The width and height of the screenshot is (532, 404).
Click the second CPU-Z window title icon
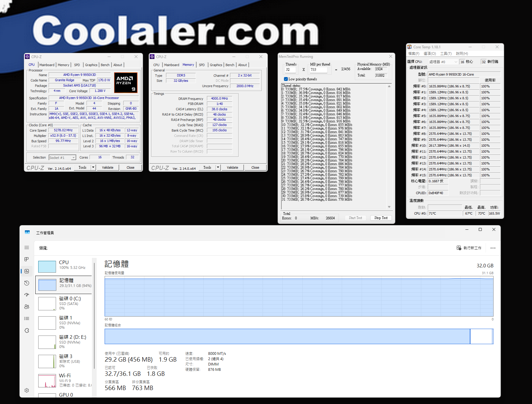pyautogui.click(x=152, y=57)
